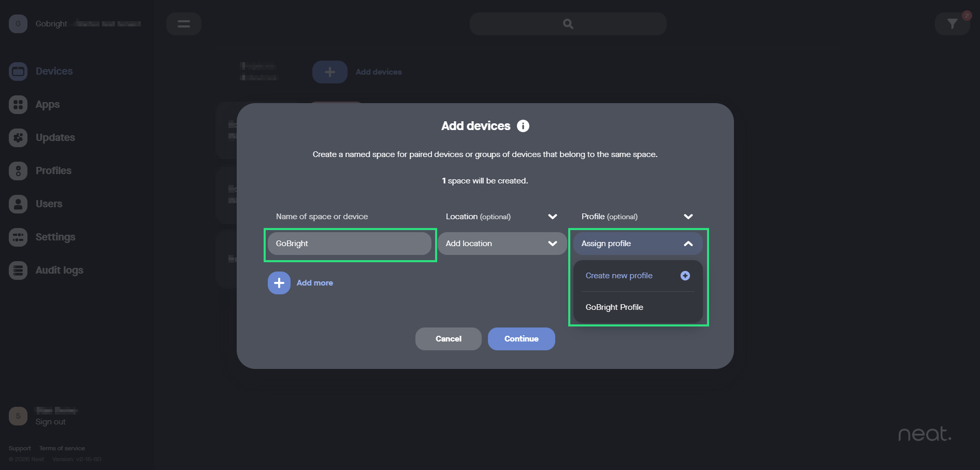Click the plus icon next to Add more
Image resolution: width=980 pixels, height=470 pixels.
[x=279, y=283]
